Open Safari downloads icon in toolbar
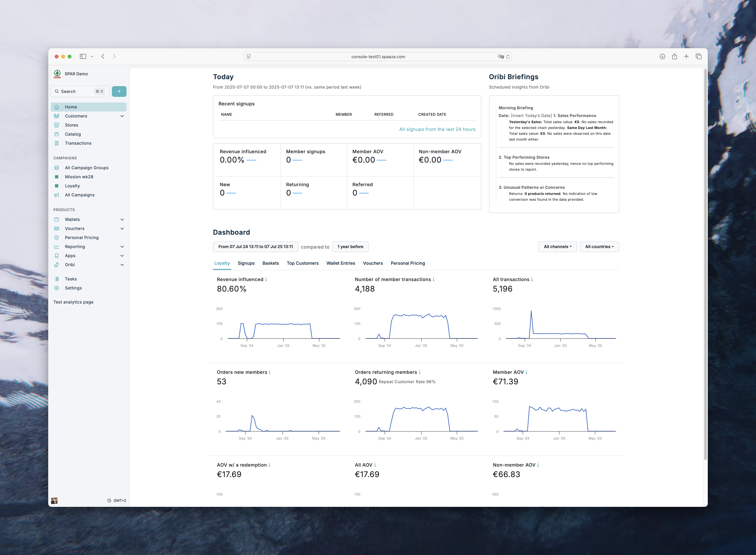 [x=662, y=56]
